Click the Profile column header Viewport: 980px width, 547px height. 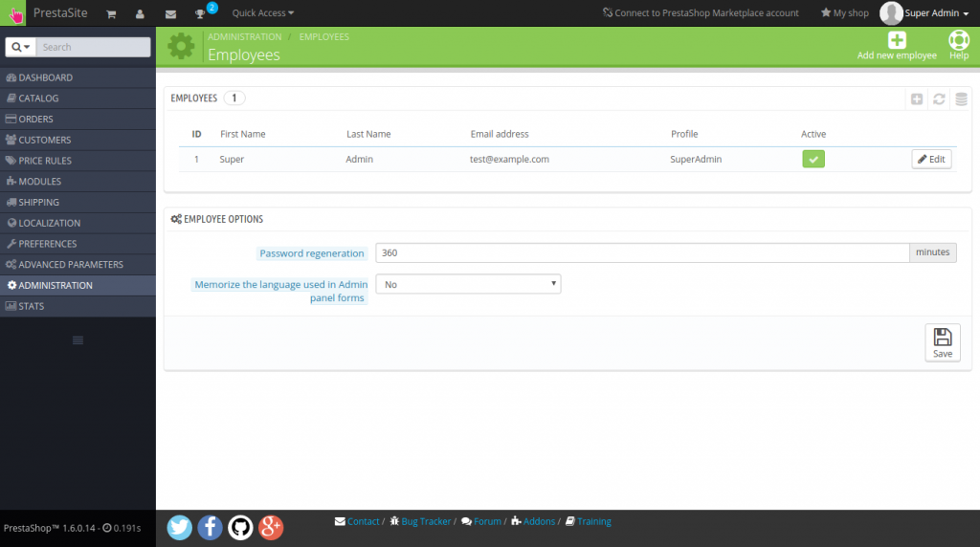pyautogui.click(x=684, y=134)
